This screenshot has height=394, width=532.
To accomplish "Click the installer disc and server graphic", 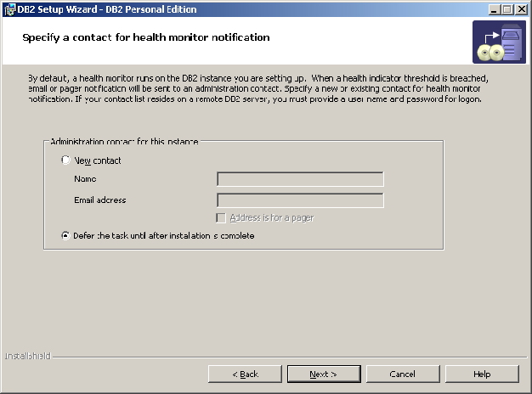I will (x=499, y=42).
